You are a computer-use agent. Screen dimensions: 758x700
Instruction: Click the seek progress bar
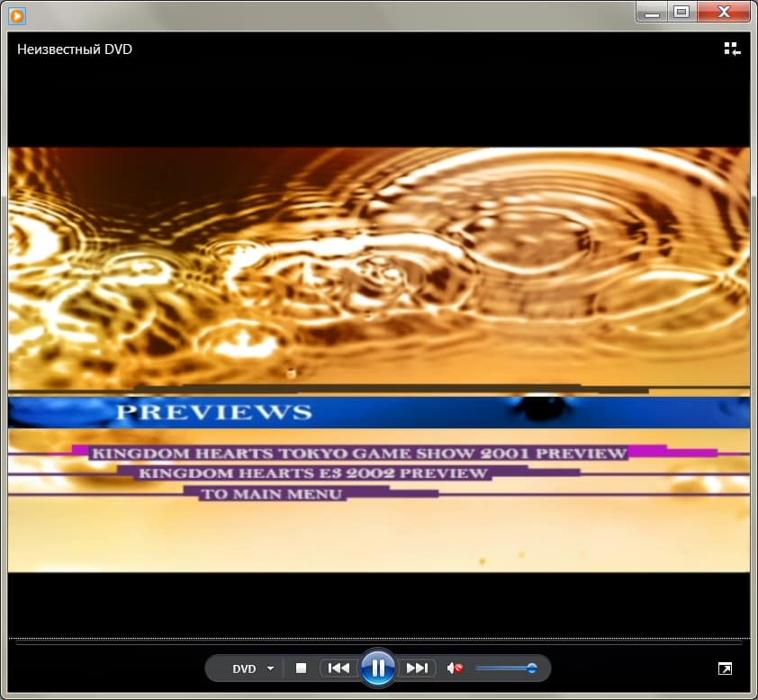click(379, 643)
